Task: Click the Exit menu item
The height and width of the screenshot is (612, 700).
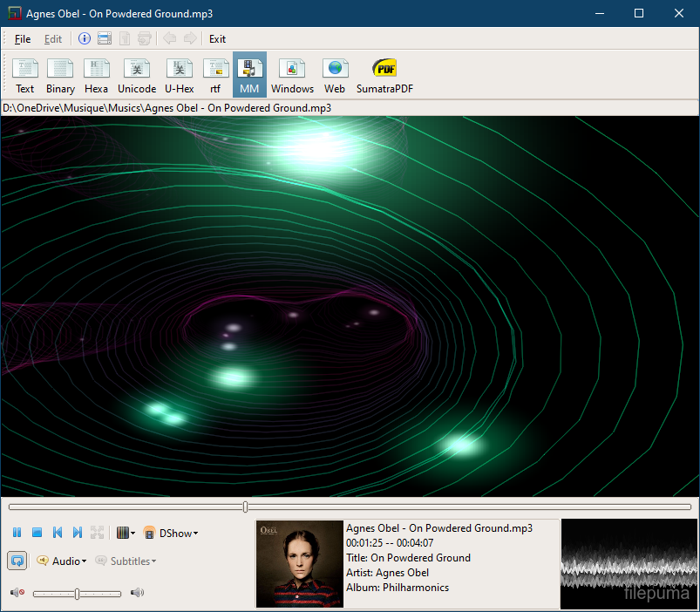Action: click(x=217, y=38)
